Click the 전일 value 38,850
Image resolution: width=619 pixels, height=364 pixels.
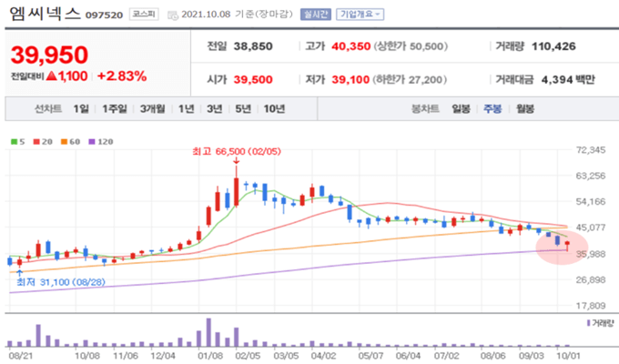[x=253, y=46]
